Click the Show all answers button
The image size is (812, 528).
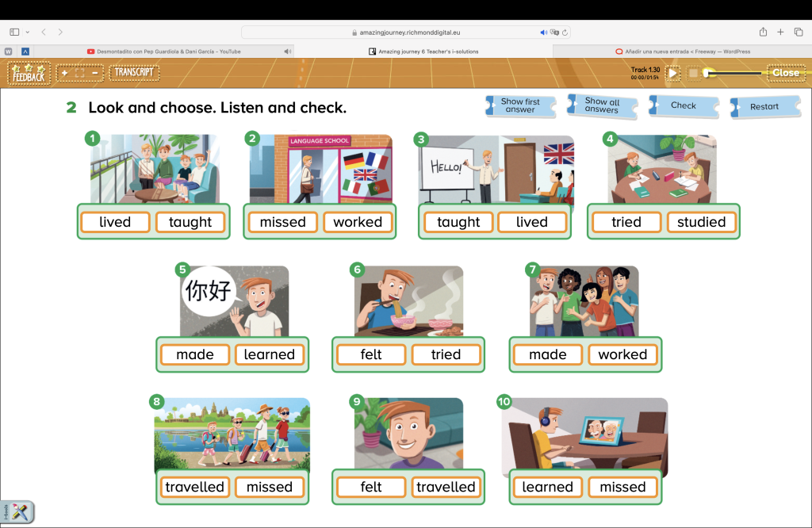coord(602,105)
